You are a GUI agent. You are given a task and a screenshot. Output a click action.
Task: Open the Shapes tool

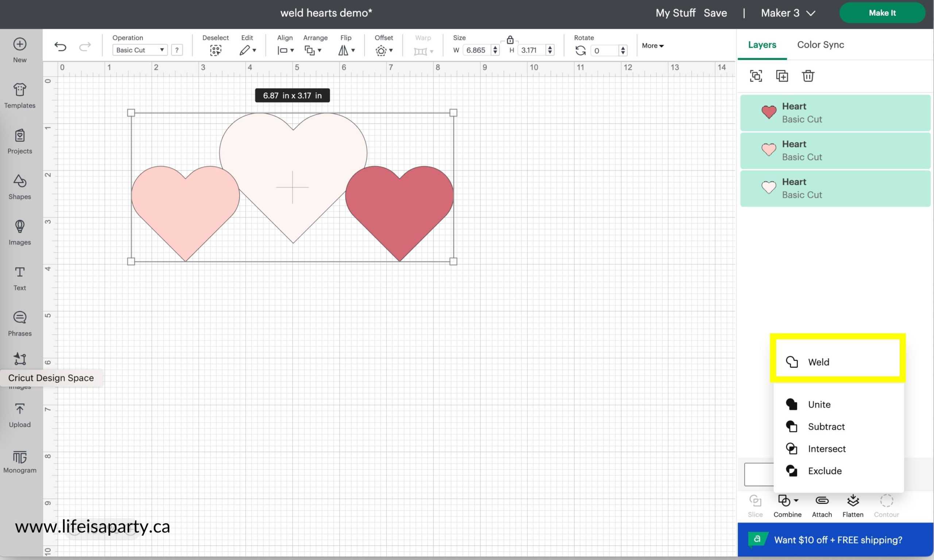click(x=20, y=187)
